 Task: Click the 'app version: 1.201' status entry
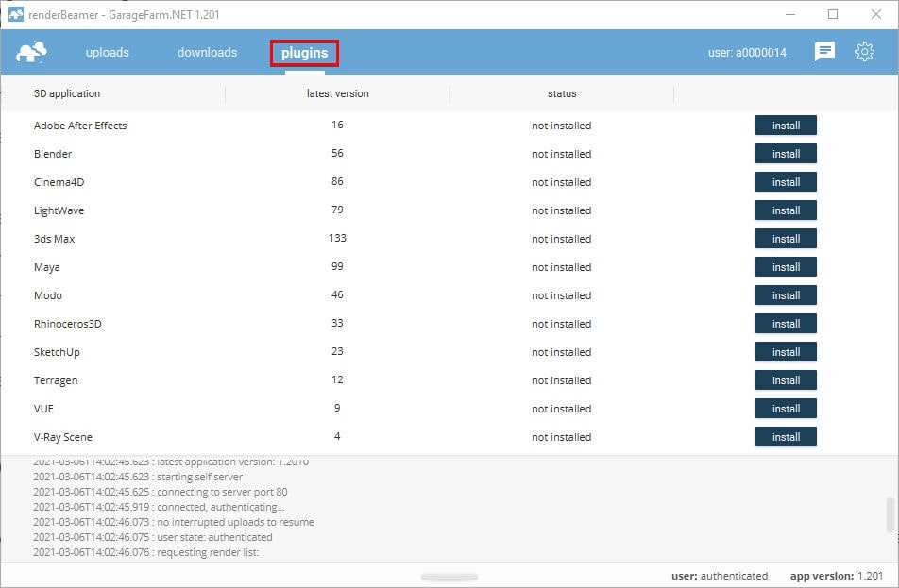(x=837, y=576)
